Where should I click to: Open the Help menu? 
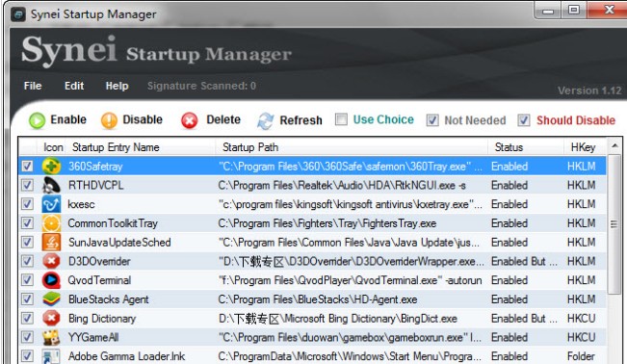point(117,86)
